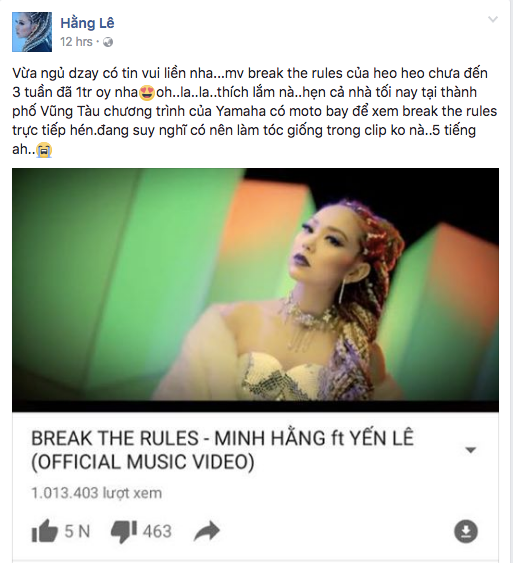
Task: Click the video title BREAK THE RULES
Action: (x=115, y=438)
